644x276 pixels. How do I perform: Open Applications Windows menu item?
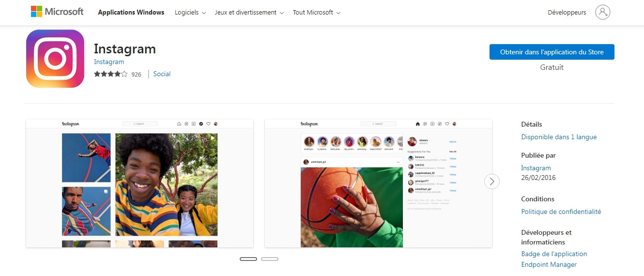point(131,13)
